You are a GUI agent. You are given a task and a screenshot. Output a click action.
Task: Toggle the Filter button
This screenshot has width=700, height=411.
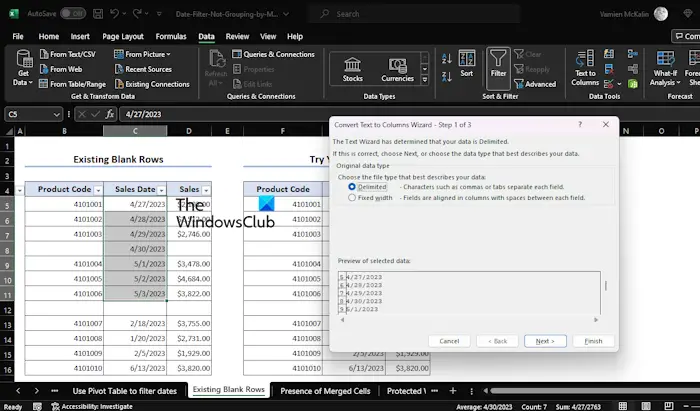click(x=498, y=68)
